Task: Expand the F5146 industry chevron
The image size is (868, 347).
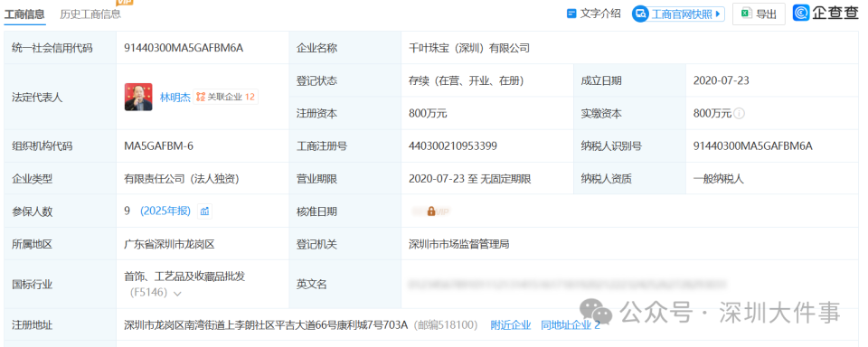Action: click(x=177, y=294)
